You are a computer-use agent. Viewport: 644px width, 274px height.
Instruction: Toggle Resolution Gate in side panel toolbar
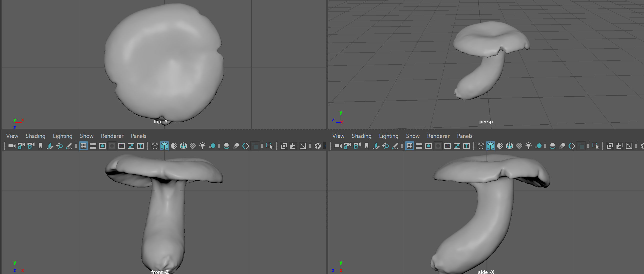click(428, 146)
